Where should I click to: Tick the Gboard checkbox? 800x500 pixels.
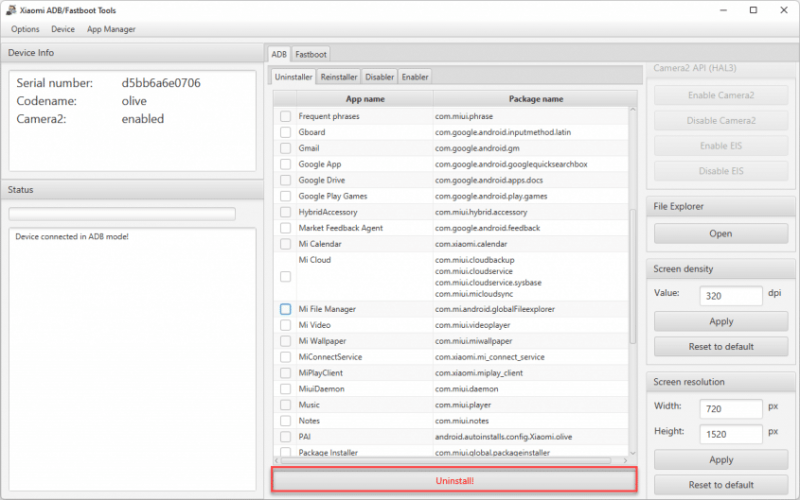tap(285, 132)
